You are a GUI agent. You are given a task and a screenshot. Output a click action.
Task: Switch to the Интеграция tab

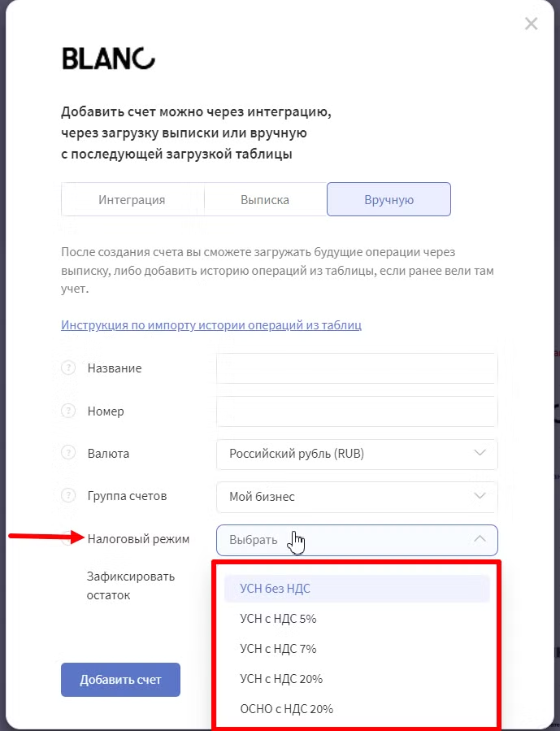click(132, 199)
